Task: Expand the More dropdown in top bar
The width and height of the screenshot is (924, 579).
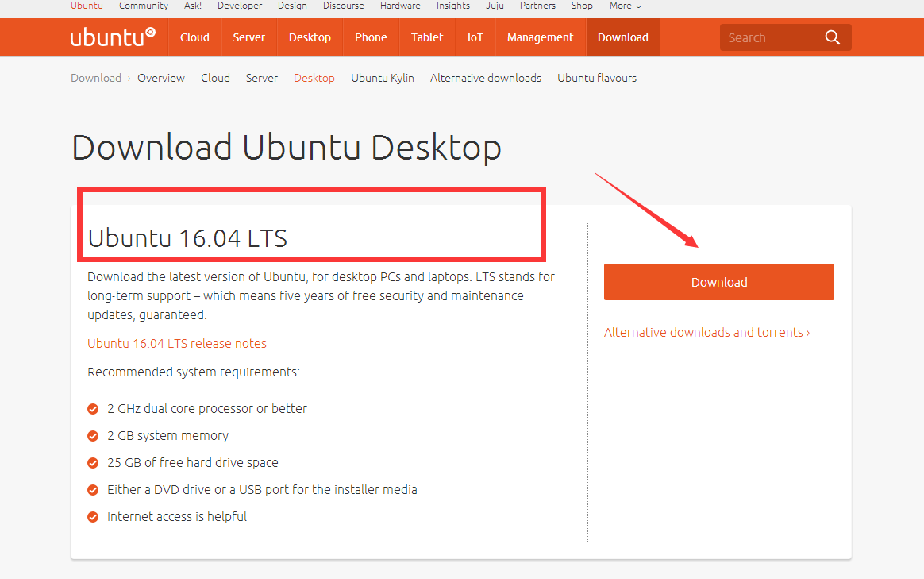Action: pyautogui.click(x=625, y=6)
